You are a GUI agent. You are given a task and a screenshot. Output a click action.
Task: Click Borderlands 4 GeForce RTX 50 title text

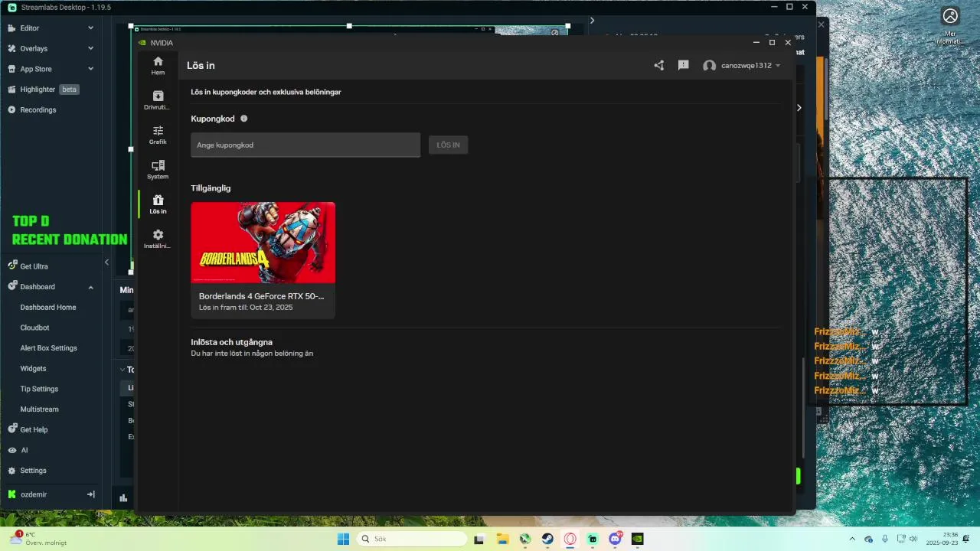261,296
